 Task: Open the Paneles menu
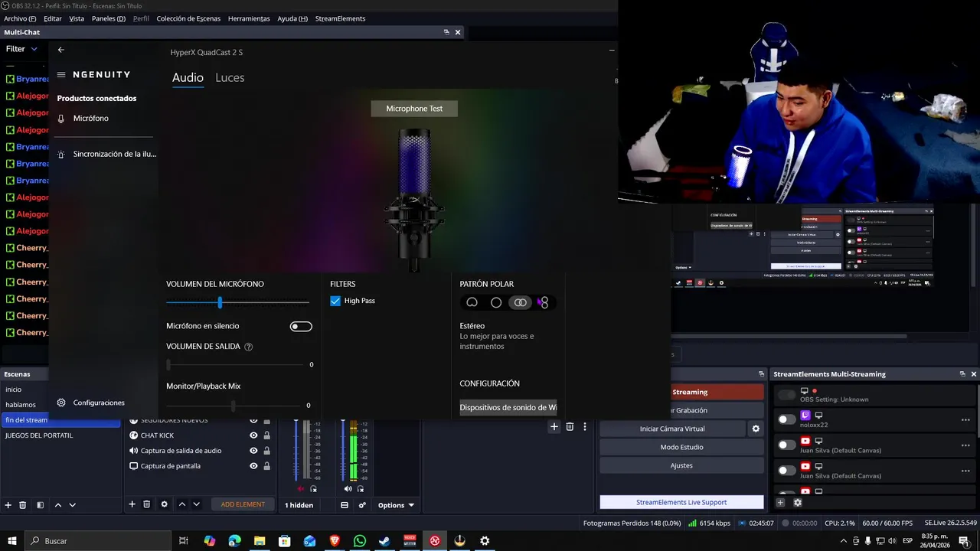coord(108,18)
